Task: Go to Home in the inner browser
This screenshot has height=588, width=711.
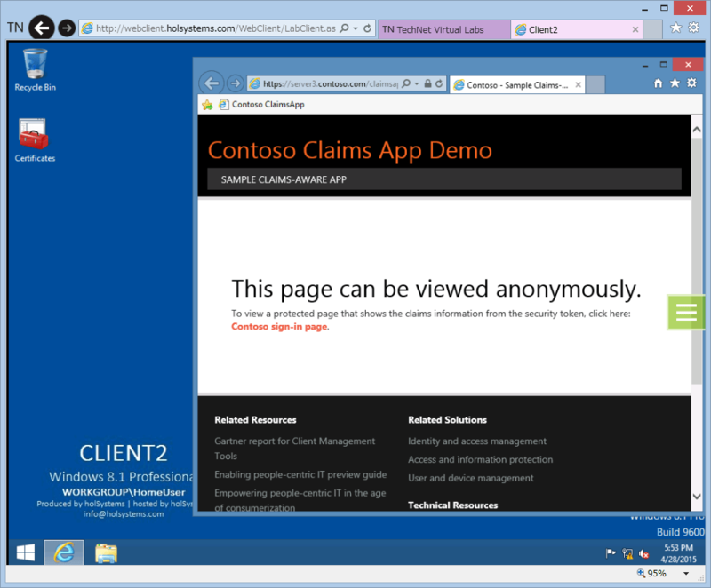Action: 658,83
